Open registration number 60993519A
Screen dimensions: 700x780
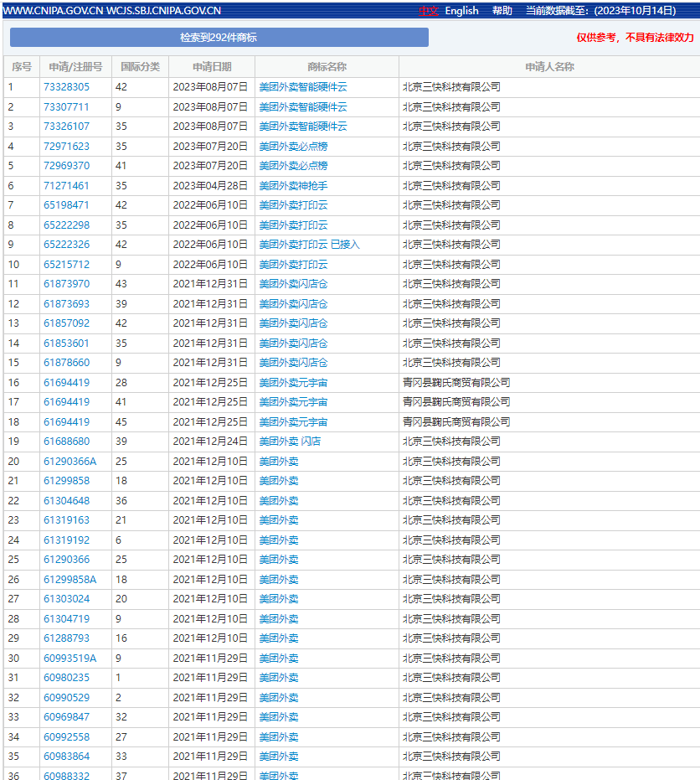point(69,659)
